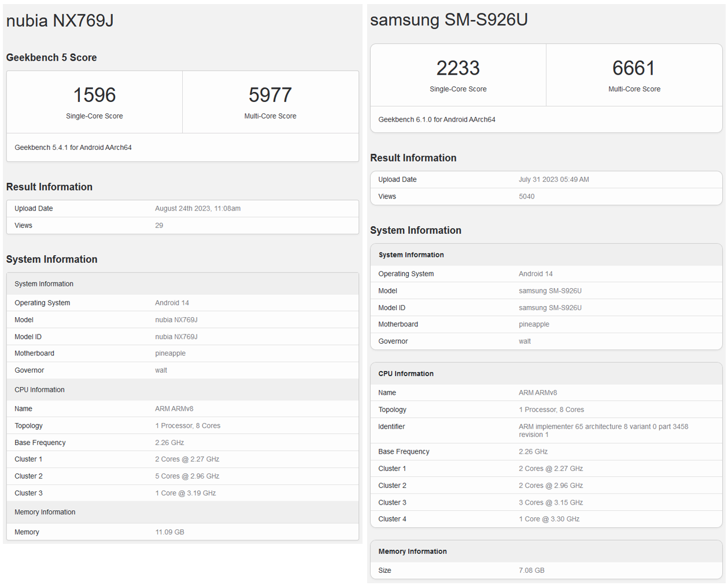Click ARM ARMv8 name in nubia result
This screenshot has height=585, width=728.
pyautogui.click(x=174, y=409)
